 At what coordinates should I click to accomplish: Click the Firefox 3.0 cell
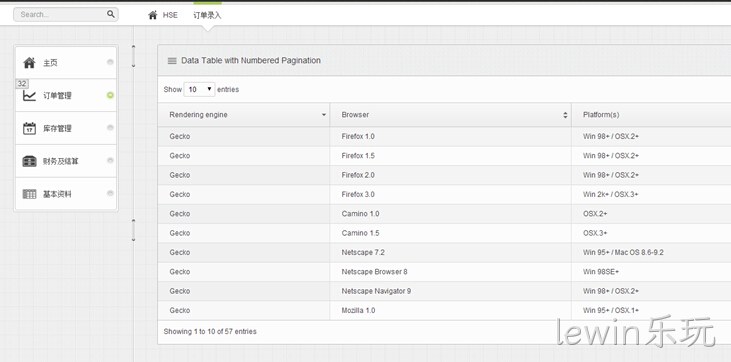pyautogui.click(x=450, y=195)
